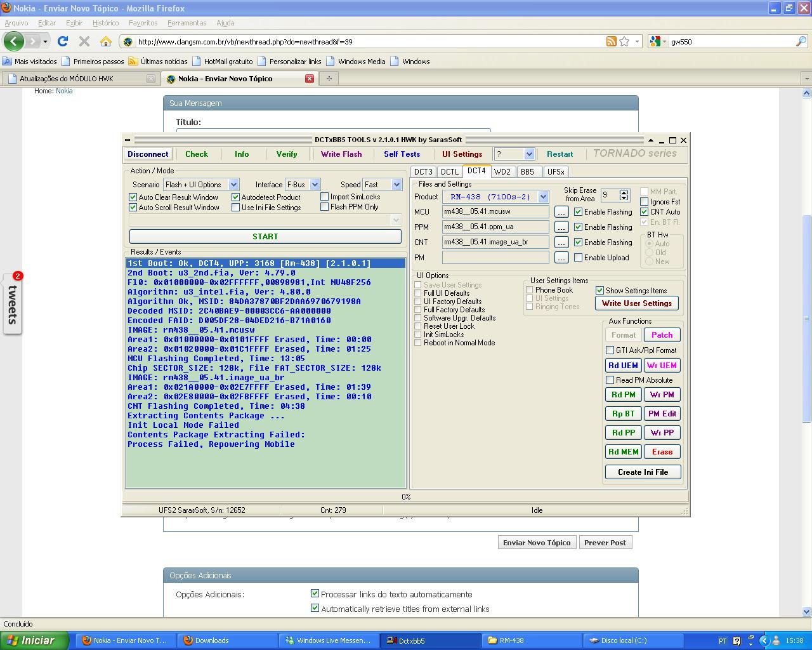Browse for PPM file
This screenshot has height=650, width=812.
click(x=561, y=227)
